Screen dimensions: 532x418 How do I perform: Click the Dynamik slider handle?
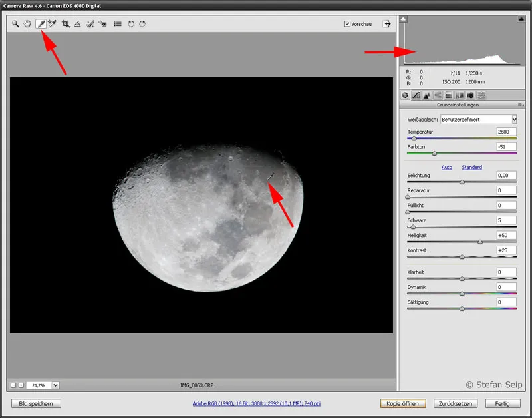point(462,294)
